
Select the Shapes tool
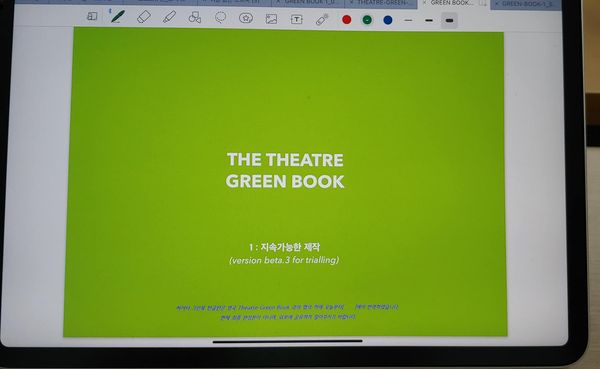(x=195, y=17)
